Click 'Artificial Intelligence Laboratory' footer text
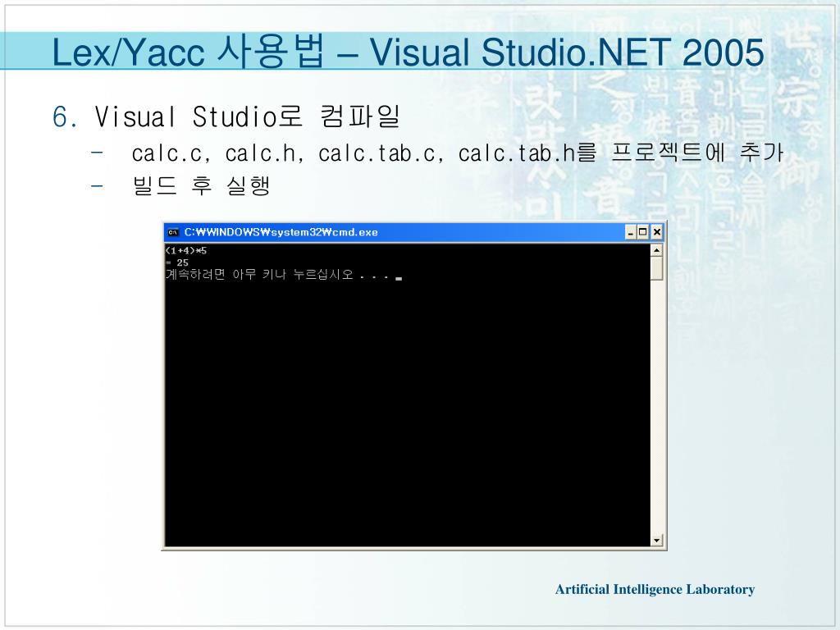This screenshot has height=630, width=840. click(655, 589)
